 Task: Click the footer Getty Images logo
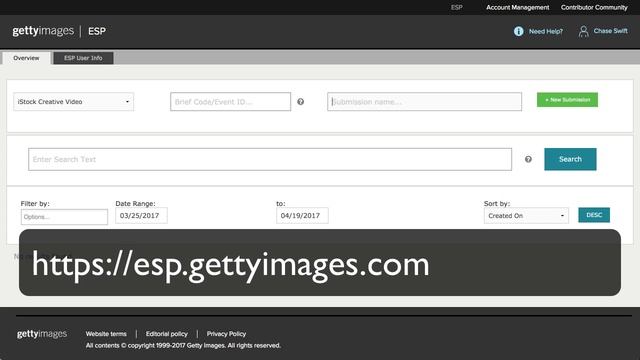click(42, 334)
